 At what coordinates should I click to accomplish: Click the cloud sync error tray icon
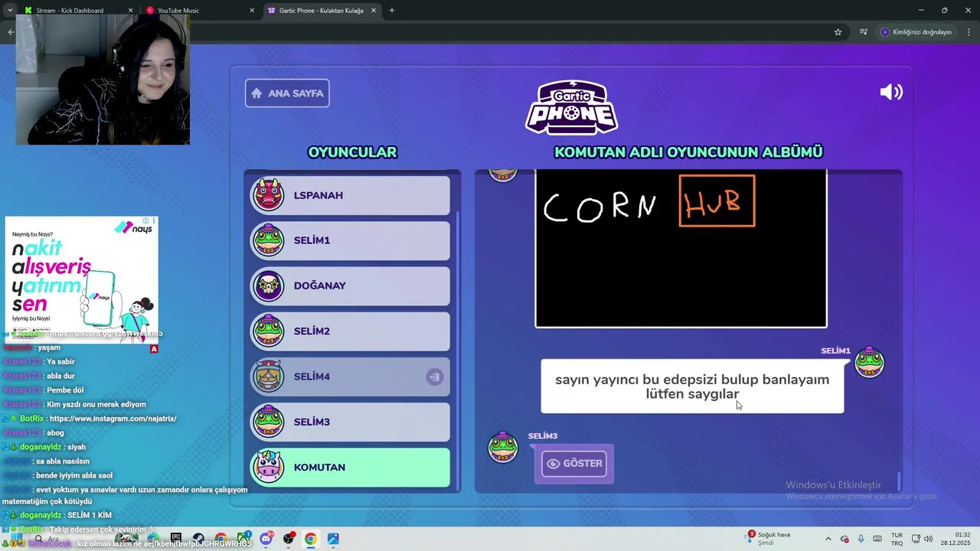tap(844, 539)
